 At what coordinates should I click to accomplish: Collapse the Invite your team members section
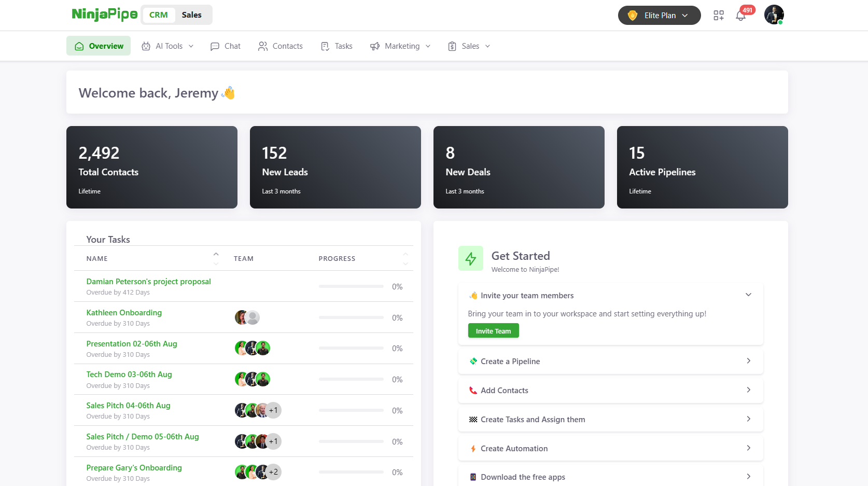pos(748,295)
